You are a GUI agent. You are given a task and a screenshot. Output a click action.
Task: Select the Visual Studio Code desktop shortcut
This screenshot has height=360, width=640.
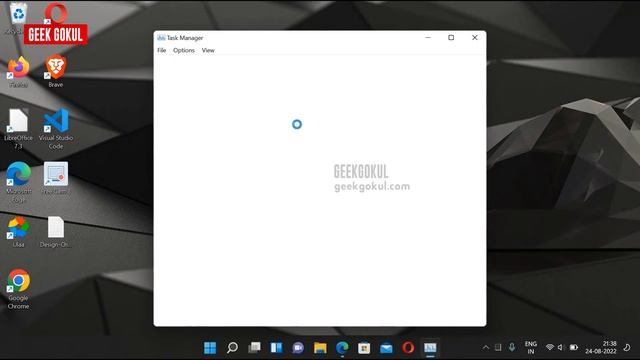pos(56,129)
